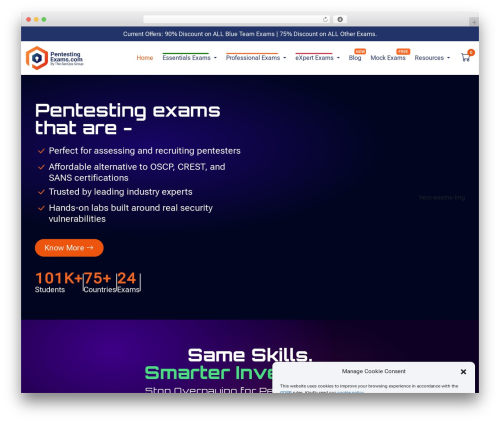Click the browser extension icon beside address bar
The height and width of the screenshot is (423, 500).
pyautogui.click(x=340, y=20)
